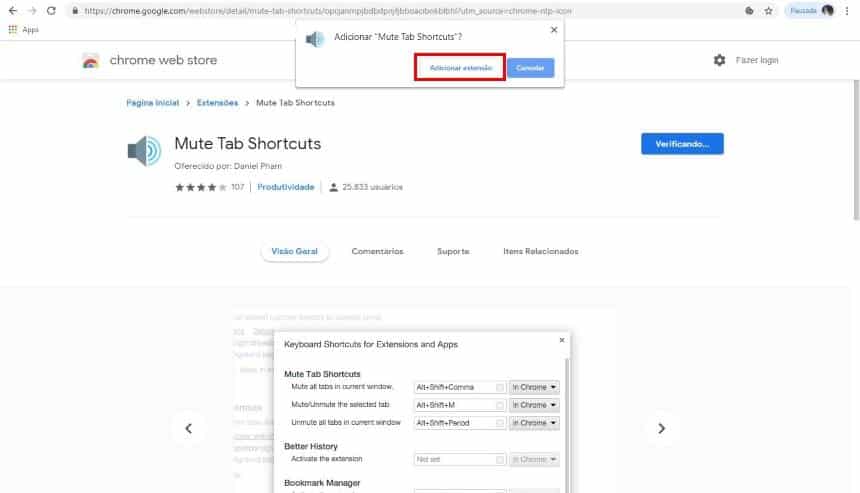
Task: Click the star rating
Action: [x=201, y=188]
